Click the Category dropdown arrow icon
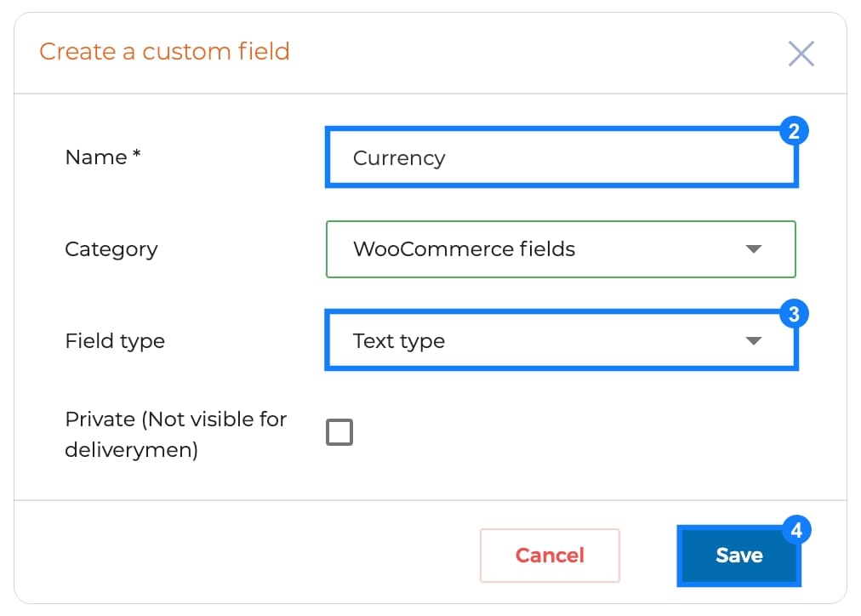The height and width of the screenshot is (616, 861). (x=754, y=249)
